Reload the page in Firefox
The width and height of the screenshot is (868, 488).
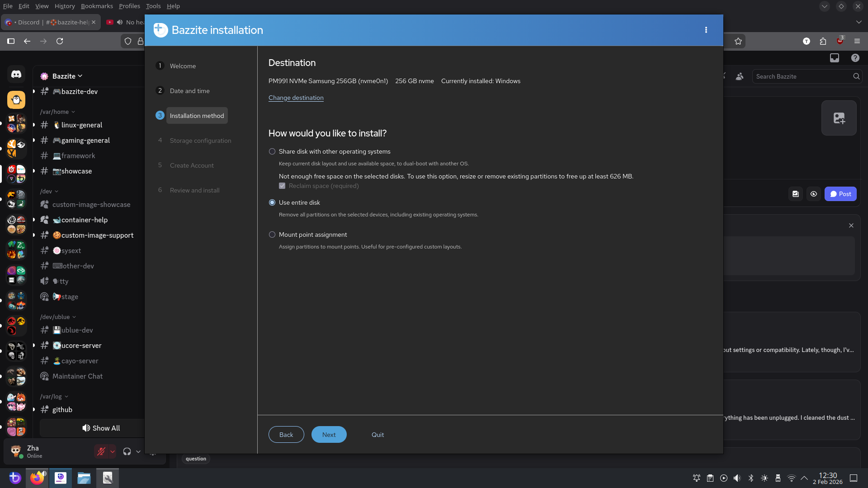pos(60,41)
